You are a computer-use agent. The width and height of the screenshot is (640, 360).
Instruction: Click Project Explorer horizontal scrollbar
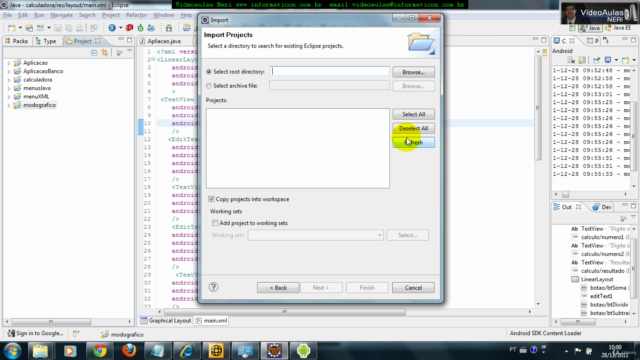coord(51,322)
